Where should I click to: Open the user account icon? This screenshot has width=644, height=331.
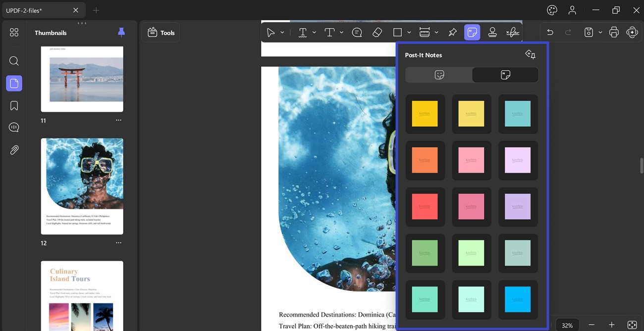[x=572, y=10]
